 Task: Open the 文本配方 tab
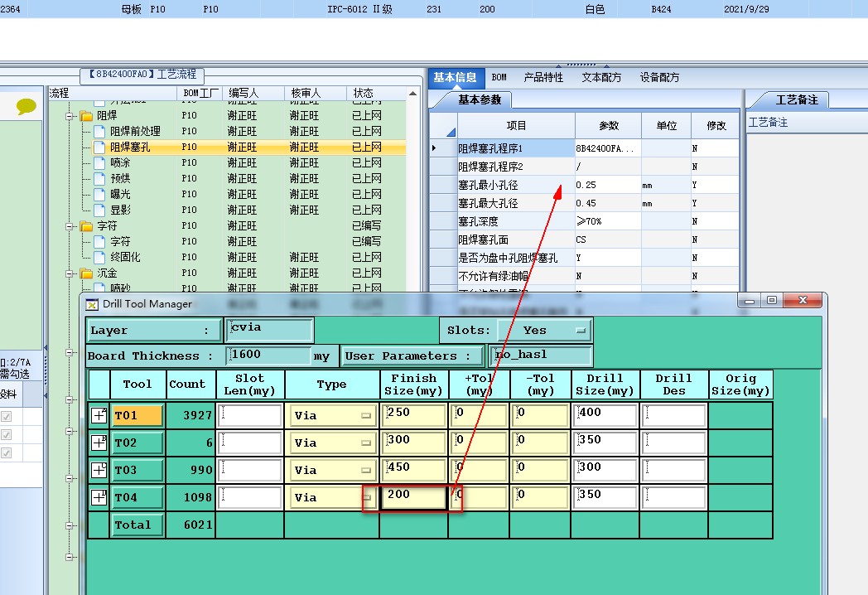point(602,78)
